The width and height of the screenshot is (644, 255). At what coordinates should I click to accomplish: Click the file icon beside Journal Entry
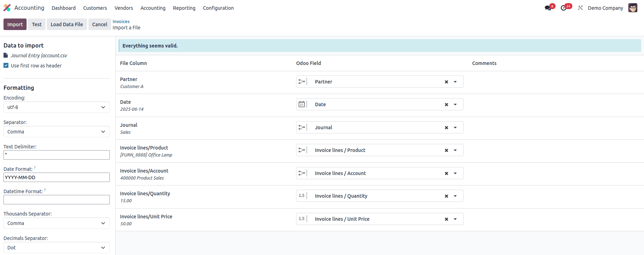pos(6,55)
